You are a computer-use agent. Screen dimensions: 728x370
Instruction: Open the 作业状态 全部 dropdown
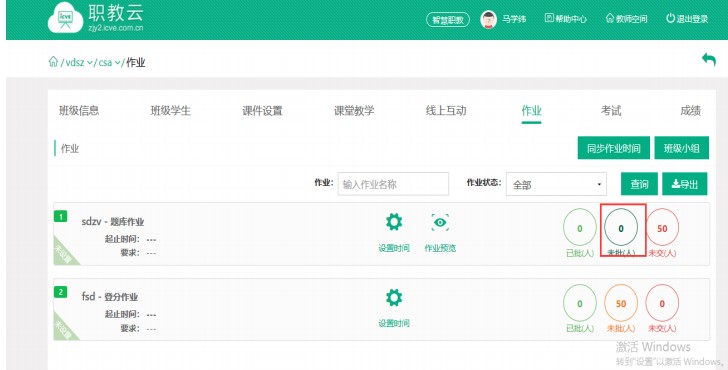[x=556, y=184]
